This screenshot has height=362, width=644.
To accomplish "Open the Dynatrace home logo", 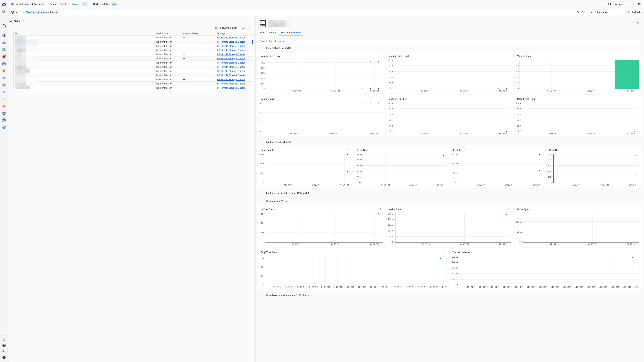I will tap(4, 5).
